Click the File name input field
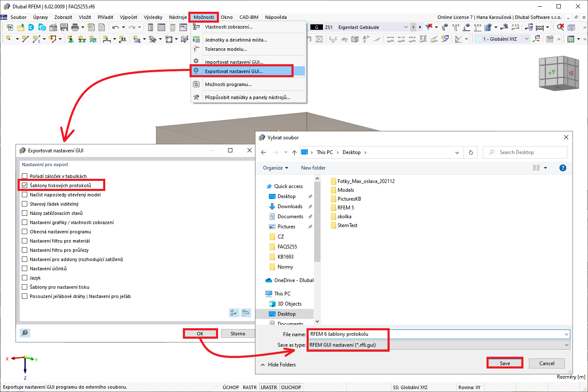 pyautogui.click(x=436, y=335)
